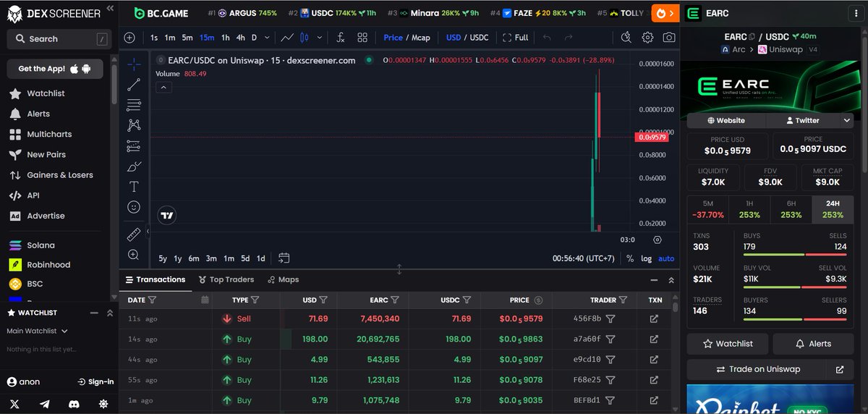Viewport: 868px width, 414px height.
Task: Select the 1H stats tab
Action: [750, 209]
